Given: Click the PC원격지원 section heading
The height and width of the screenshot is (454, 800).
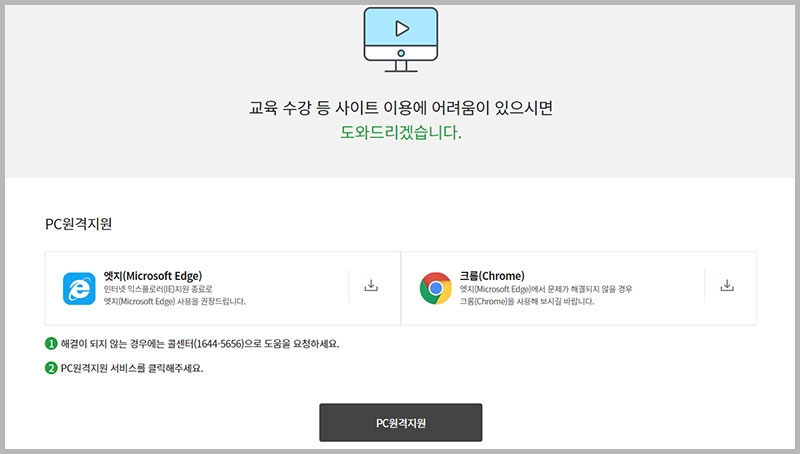Looking at the screenshot, I should pos(86,223).
